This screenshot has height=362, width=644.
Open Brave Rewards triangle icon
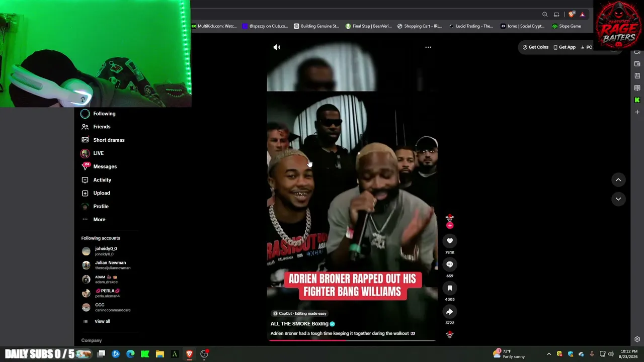[x=582, y=15]
